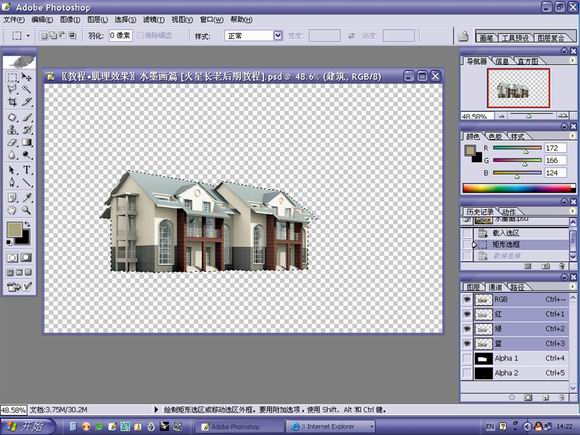Select the Crop tool
The width and height of the screenshot is (580, 435).
pyautogui.click(x=12, y=102)
